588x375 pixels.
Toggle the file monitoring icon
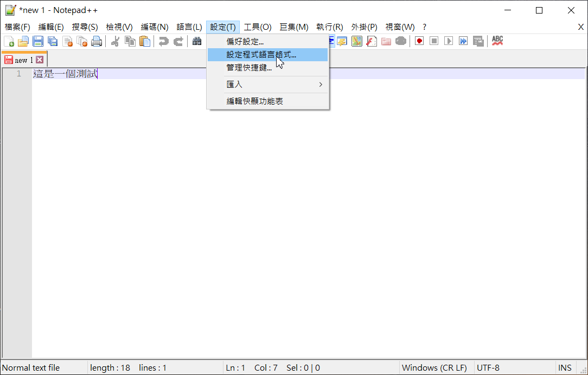(401, 41)
